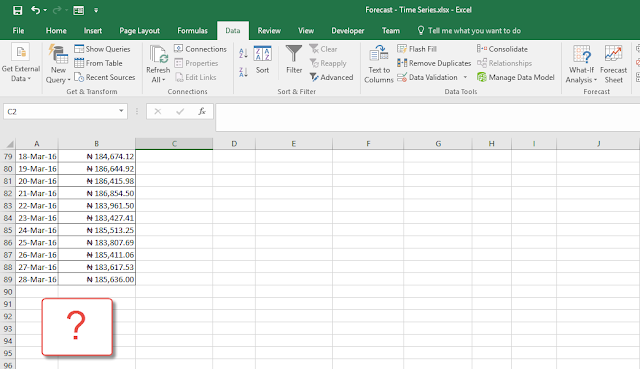This screenshot has width=640, height=369.
Task: Click Edit Links
Action: click(x=196, y=77)
